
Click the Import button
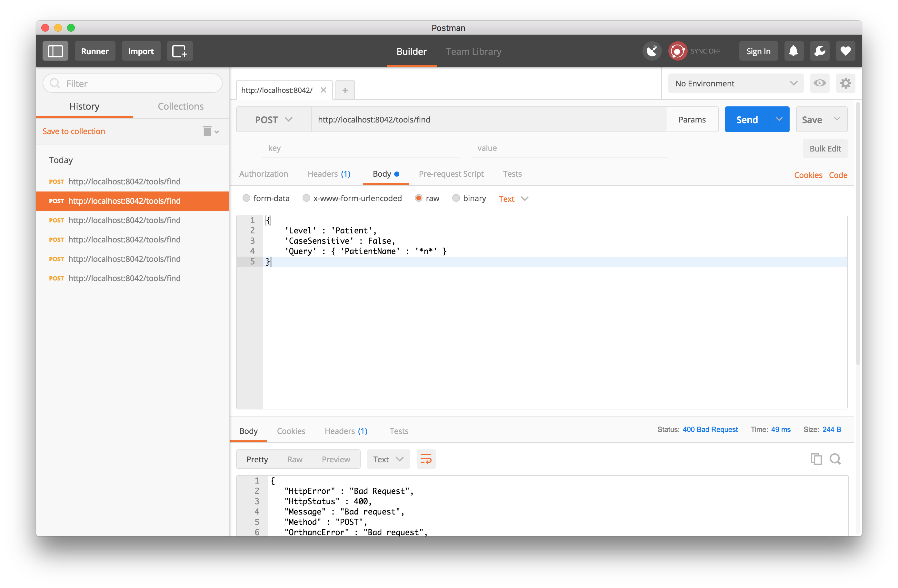tap(141, 51)
